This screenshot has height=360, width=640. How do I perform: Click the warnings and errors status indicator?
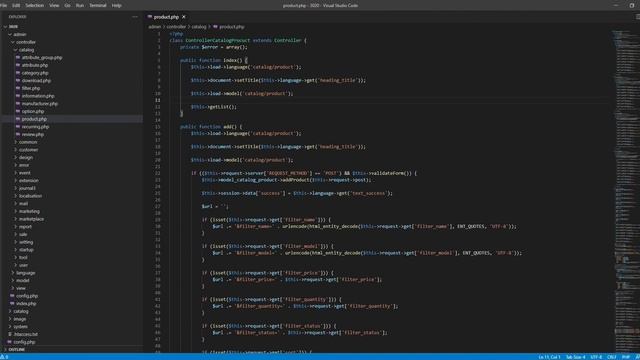click(4, 357)
